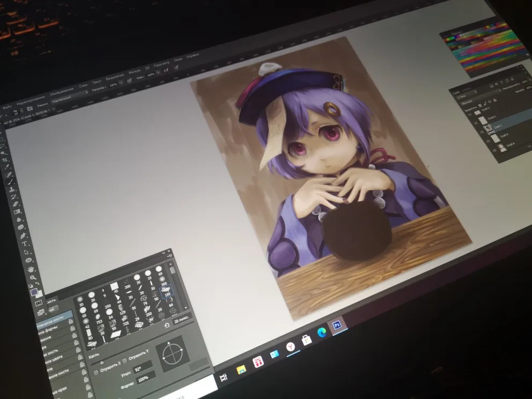The height and width of the screenshot is (399, 532).
Task: Toggle the pressure-for-opacity icon after Непрозр.
Action: tap(129, 81)
